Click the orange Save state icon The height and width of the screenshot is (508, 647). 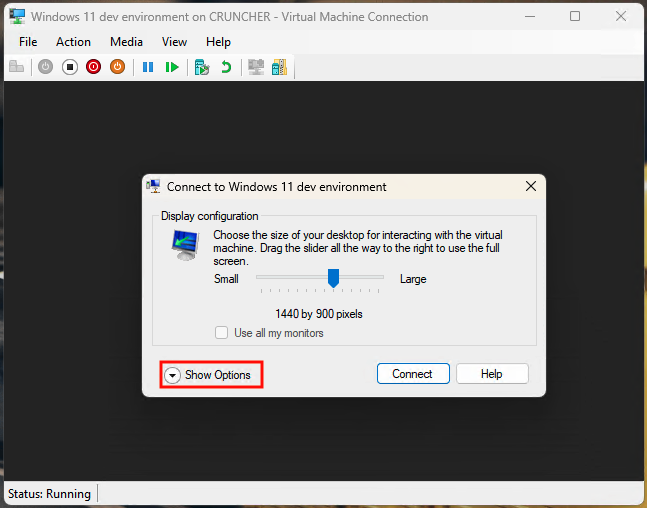coord(117,67)
